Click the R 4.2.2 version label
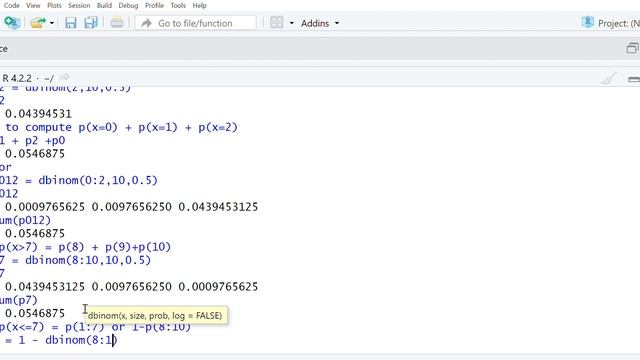The image size is (640, 360). pyautogui.click(x=17, y=78)
